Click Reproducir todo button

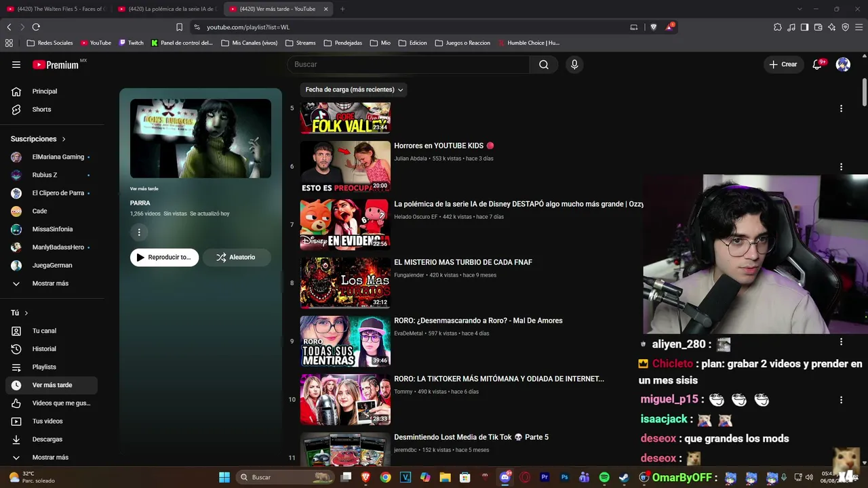click(164, 258)
